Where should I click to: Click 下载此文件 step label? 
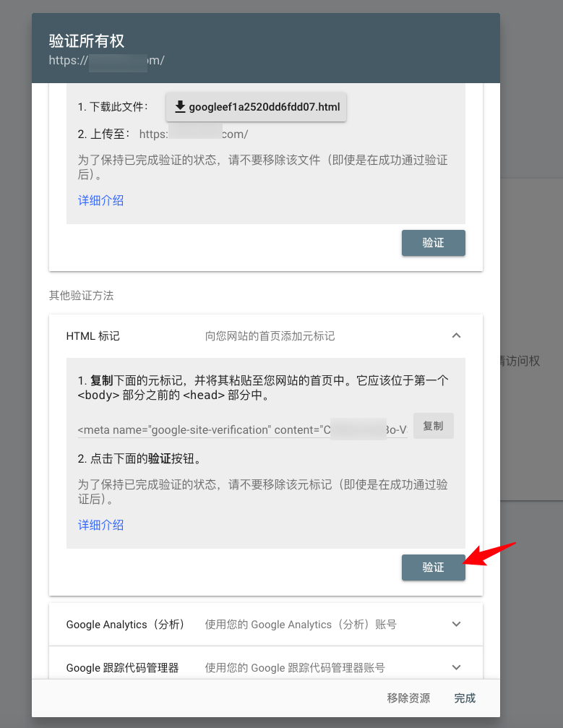113,107
